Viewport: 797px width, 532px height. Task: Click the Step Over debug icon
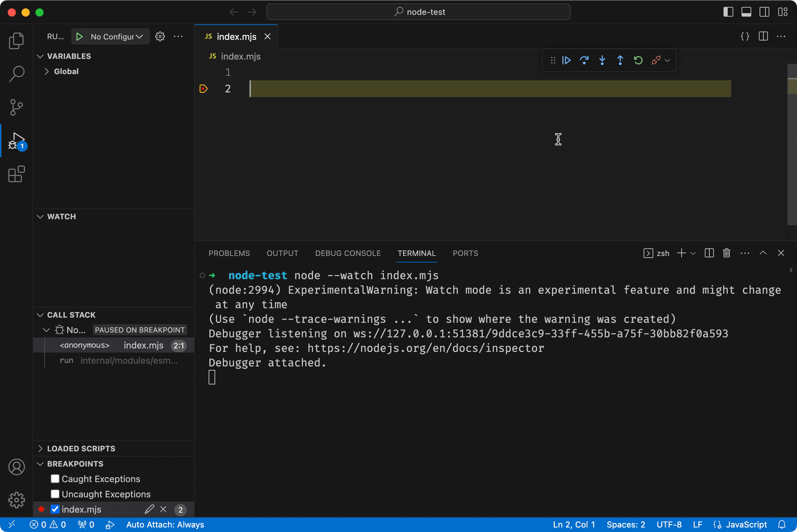[584, 60]
